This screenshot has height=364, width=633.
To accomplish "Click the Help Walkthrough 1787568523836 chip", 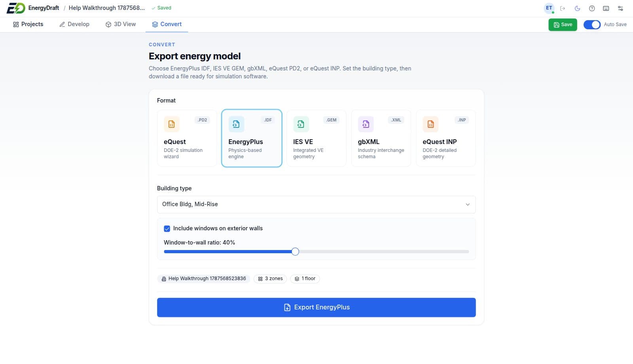I will click(204, 279).
